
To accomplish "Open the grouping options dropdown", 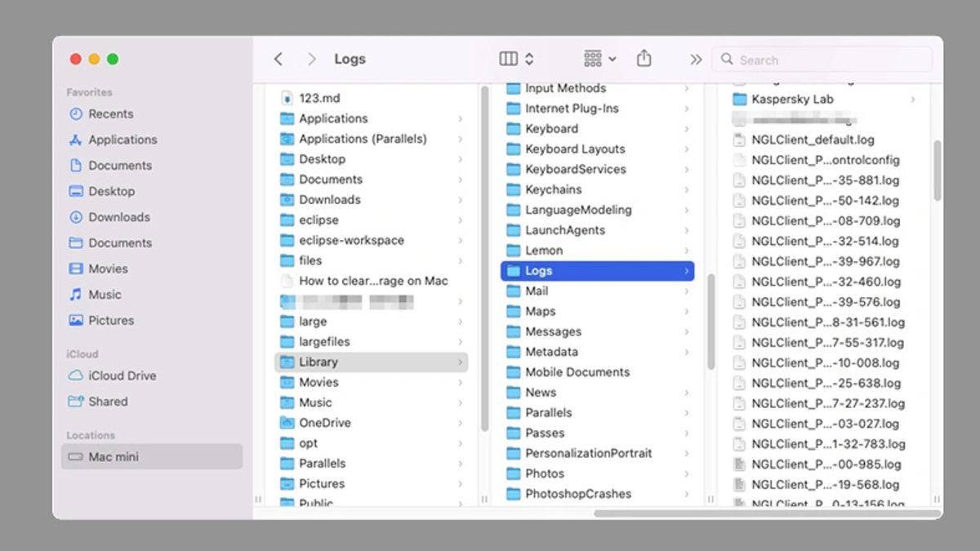I will pyautogui.click(x=599, y=58).
